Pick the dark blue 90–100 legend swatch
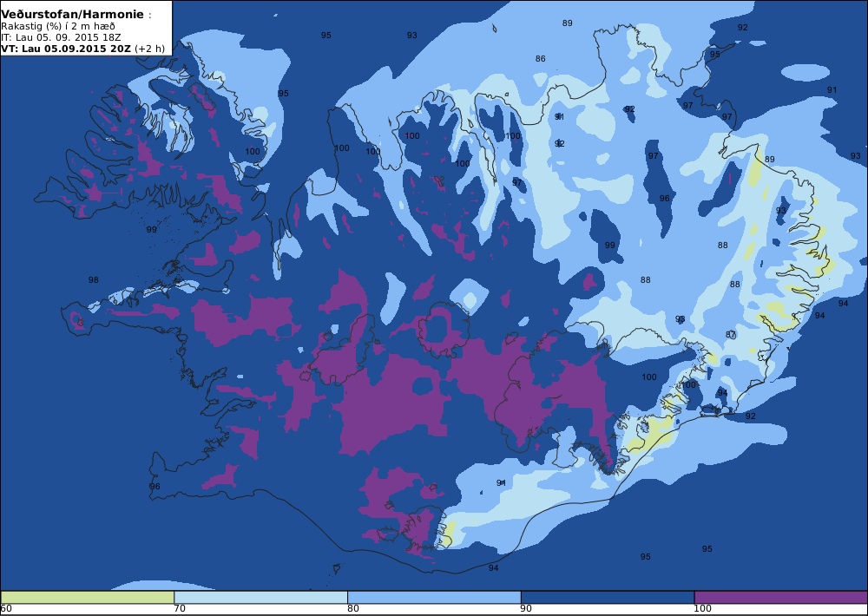This screenshot has width=868, height=616. point(608,598)
